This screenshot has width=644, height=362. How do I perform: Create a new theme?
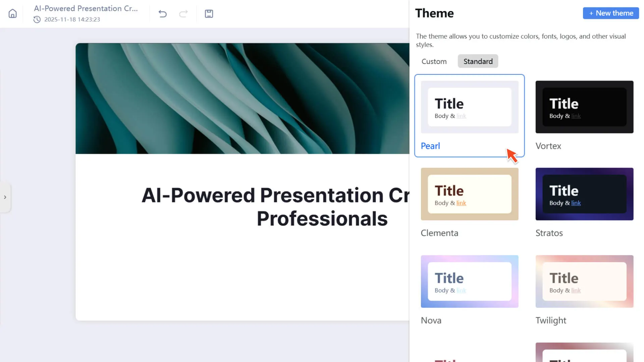pyautogui.click(x=611, y=13)
